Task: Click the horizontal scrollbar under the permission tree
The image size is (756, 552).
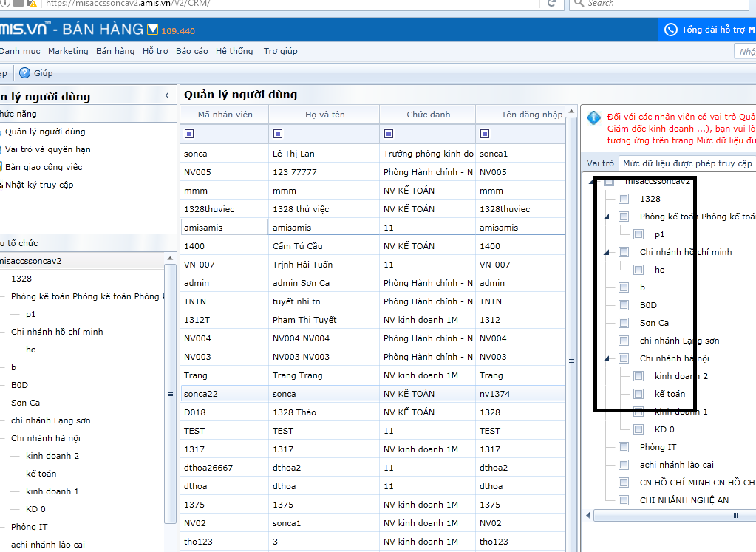Action: [x=675, y=515]
